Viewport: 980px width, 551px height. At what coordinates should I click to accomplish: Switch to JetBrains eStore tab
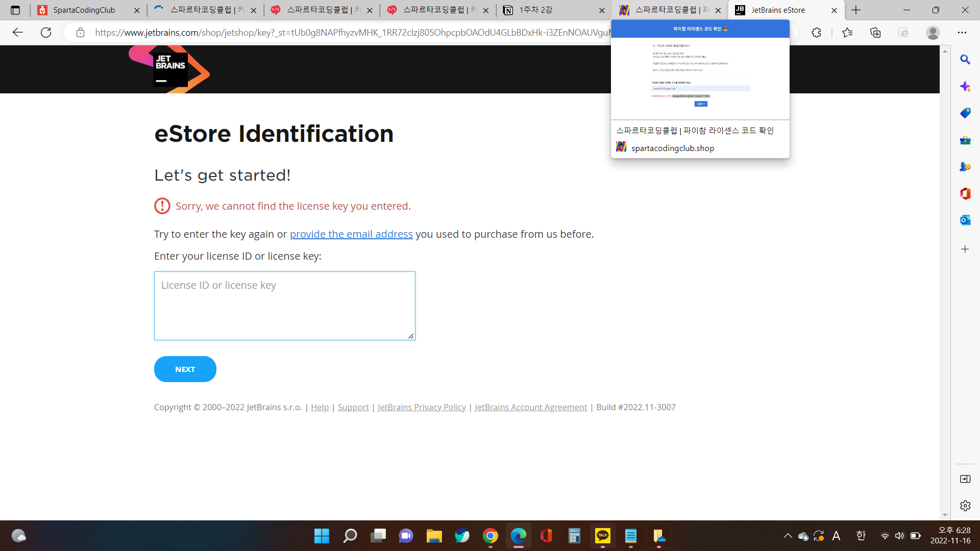pyautogui.click(x=778, y=10)
